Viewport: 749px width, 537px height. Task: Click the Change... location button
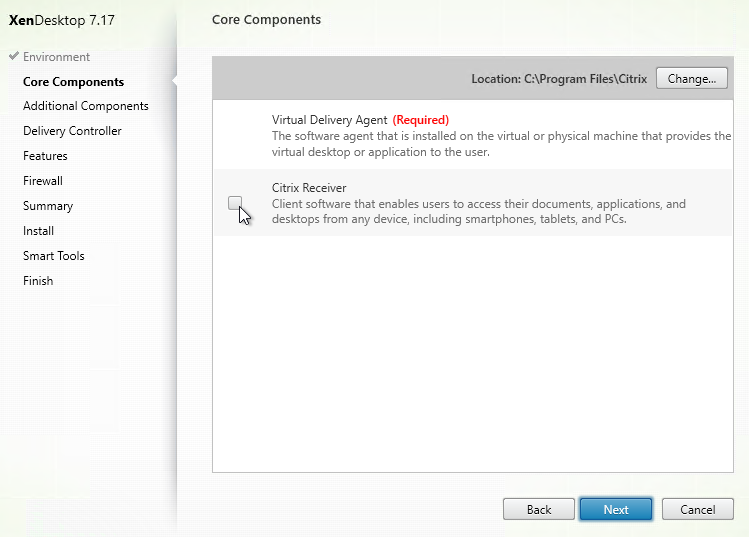point(691,78)
